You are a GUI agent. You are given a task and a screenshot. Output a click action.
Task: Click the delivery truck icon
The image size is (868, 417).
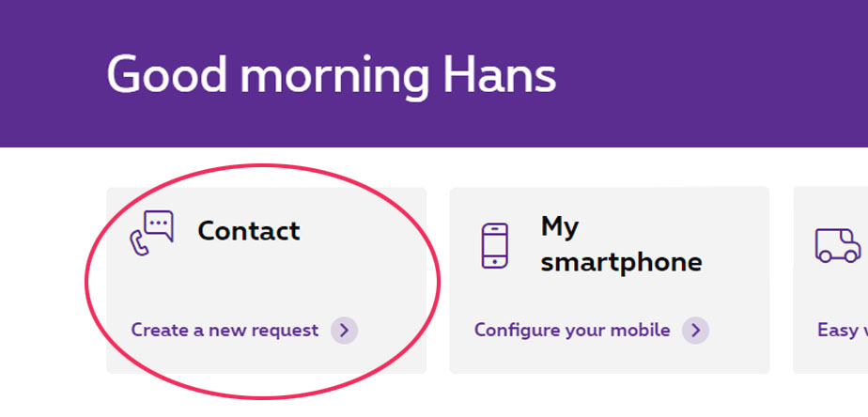(836, 246)
